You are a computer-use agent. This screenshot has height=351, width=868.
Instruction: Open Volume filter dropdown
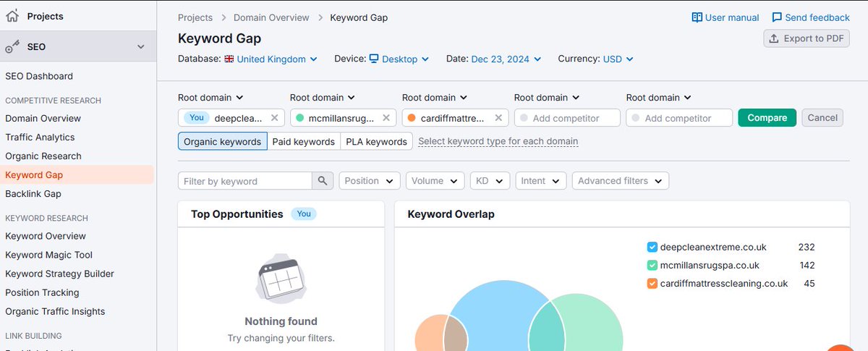pos(435,181)
